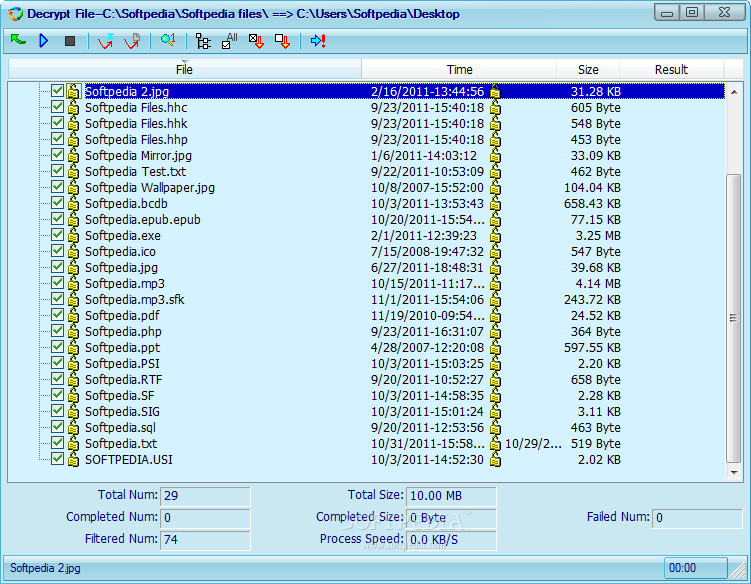Click the lock file icon beside SOFTPEDIA.USI
The image size is (751, 584).
point(73,459)
